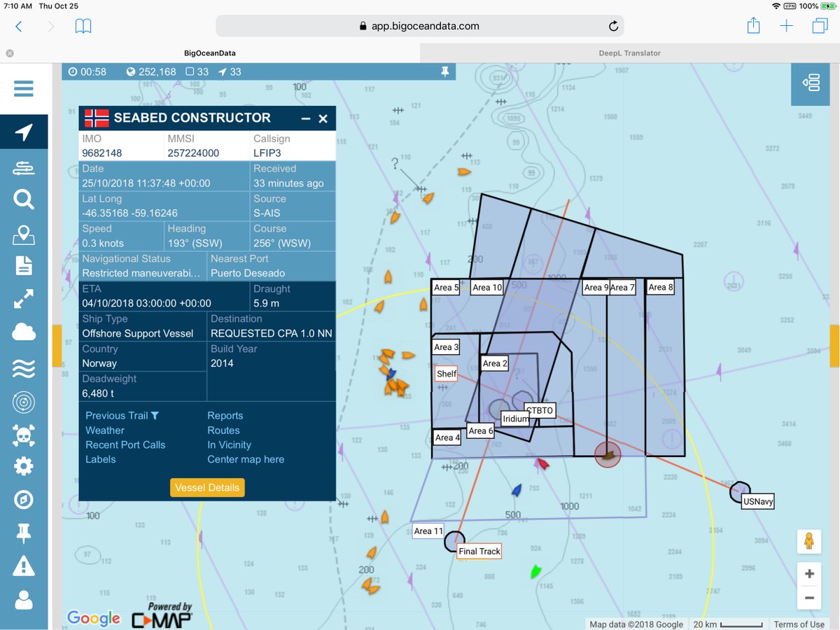This screenshot has height=630, width=840.
Task: Switch to the BigOceanData tab
Action: coord(210,53)
